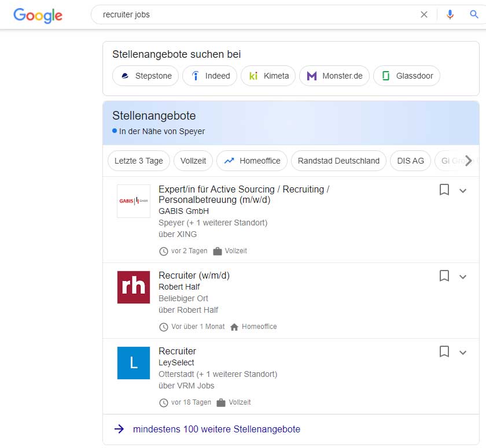Click the text über VRM Jobs
486x448 pixels.
click(x=186, y=386)
